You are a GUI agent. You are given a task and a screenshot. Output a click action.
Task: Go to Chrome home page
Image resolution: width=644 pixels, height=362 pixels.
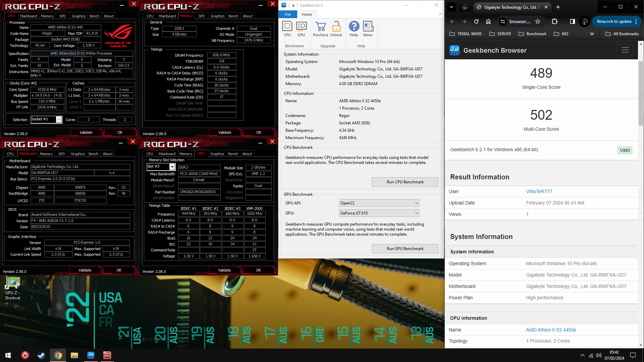488,21
